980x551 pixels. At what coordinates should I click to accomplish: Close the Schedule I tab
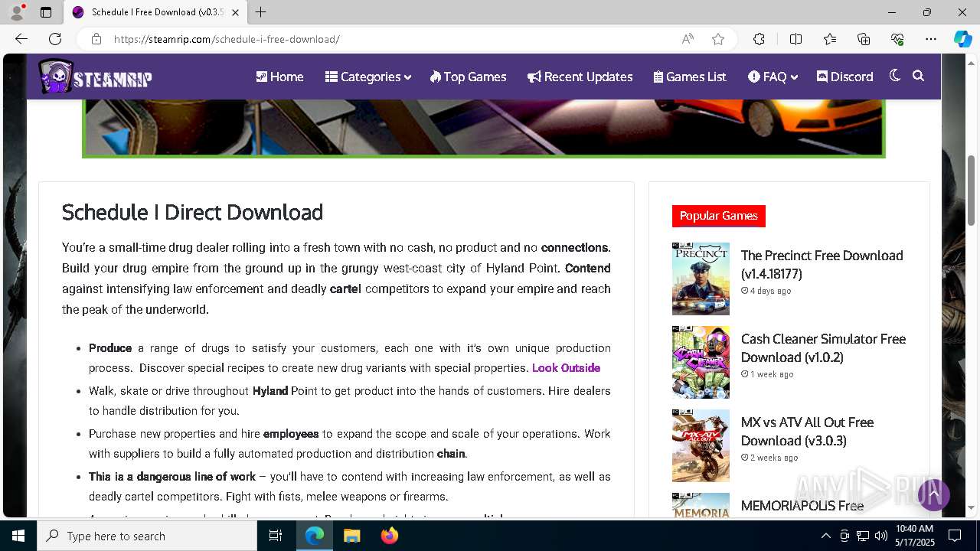click(x=235, y=12)
